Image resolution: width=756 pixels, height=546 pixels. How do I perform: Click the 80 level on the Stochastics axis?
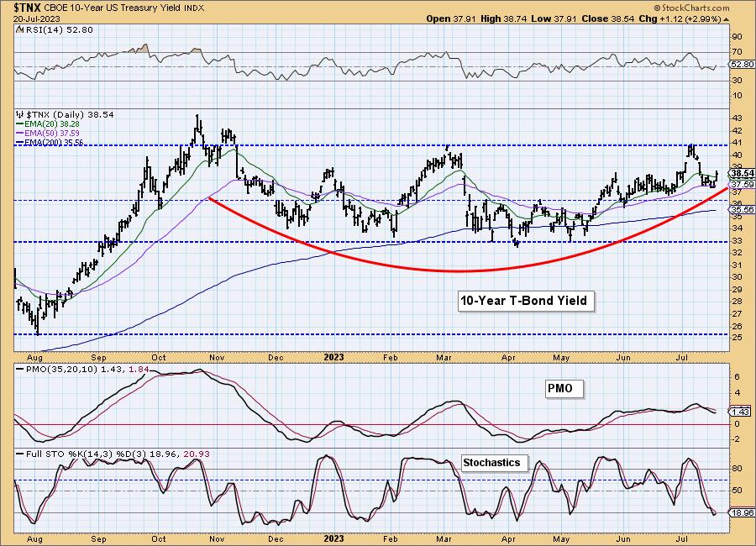coord(737,469)
